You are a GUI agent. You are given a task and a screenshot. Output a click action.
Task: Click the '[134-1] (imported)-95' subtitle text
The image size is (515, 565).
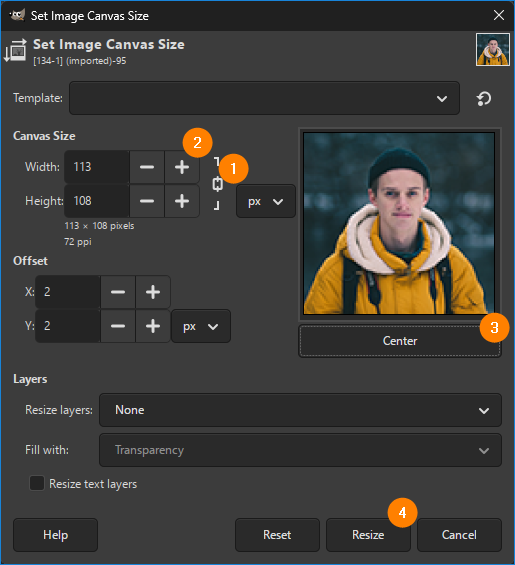click(80, 61)
